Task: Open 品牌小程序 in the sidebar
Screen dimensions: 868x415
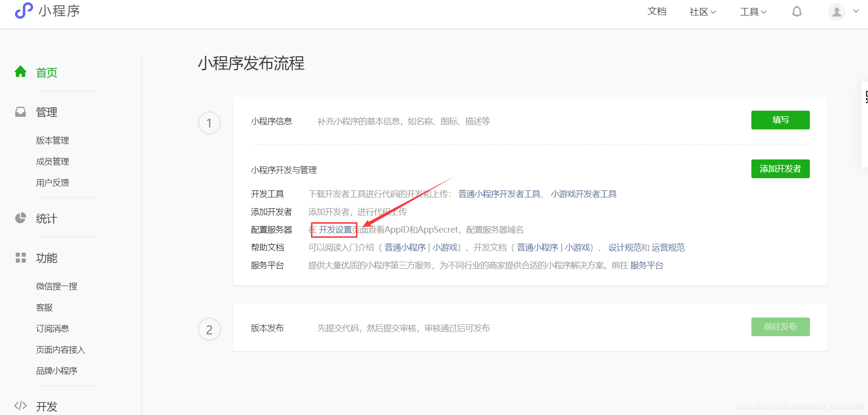Action: click(x=57, y=370)
